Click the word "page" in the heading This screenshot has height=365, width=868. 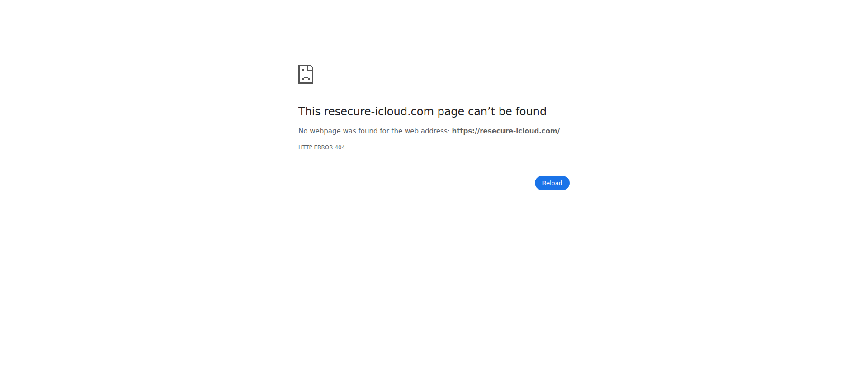(451, 112)
